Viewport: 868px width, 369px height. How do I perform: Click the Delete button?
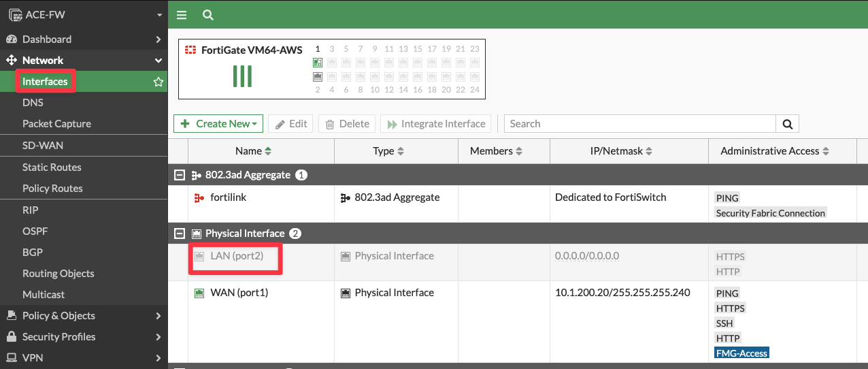point(347,124)
